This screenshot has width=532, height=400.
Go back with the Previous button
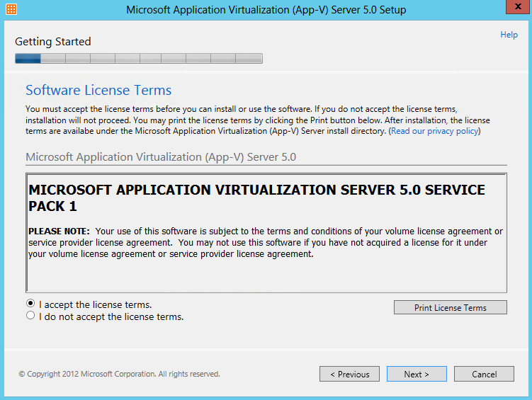click(349, 374)
